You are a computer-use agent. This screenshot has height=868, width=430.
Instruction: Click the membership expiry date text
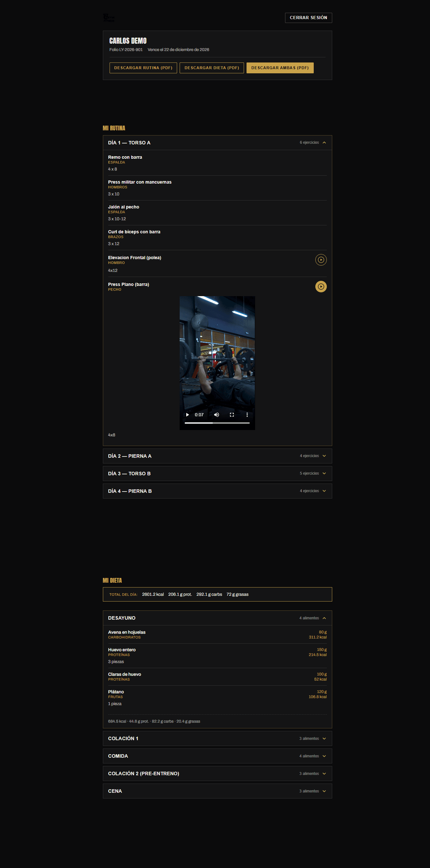tap(178, 50)
